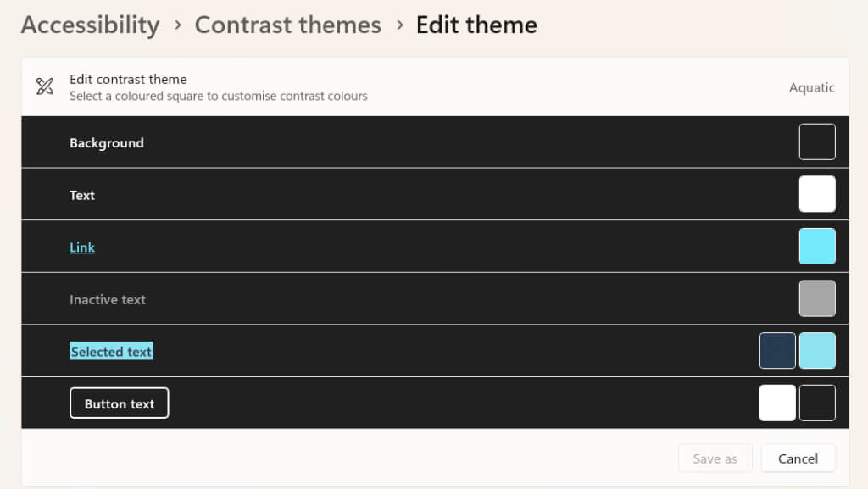Open the Background colour square
Viewport: 868px width, 489px height.
click(x=817, y=142)
